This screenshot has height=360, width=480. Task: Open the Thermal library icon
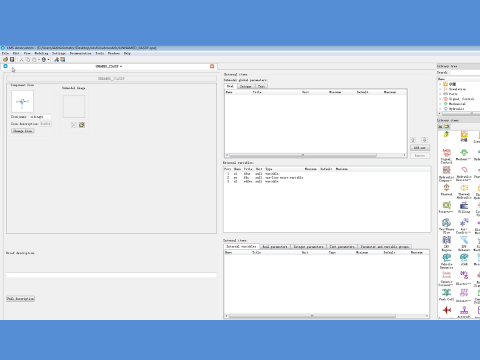(446, 189)
